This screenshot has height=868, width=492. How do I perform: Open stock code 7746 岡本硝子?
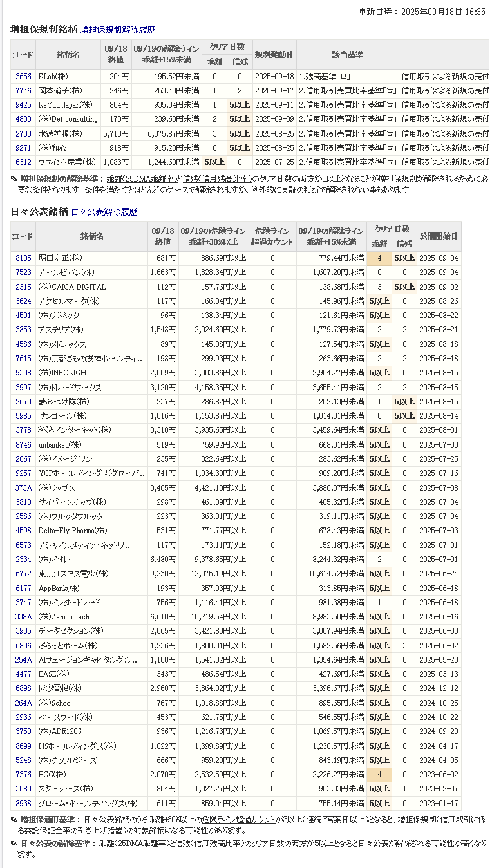click(23, 91)
